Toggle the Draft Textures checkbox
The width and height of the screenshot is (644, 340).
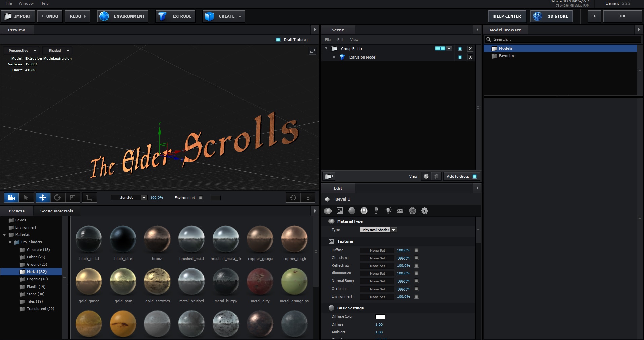coord(278,40)
